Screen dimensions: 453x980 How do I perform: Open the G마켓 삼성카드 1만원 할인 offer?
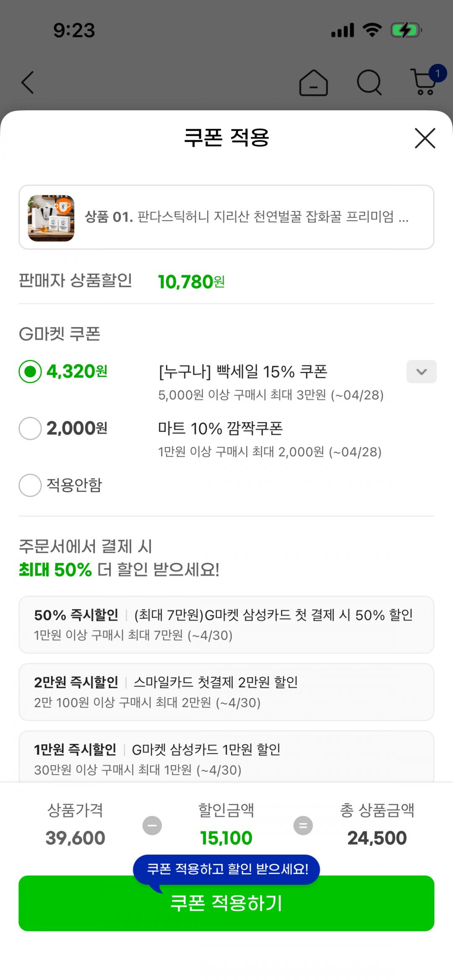tap(226, 757)
